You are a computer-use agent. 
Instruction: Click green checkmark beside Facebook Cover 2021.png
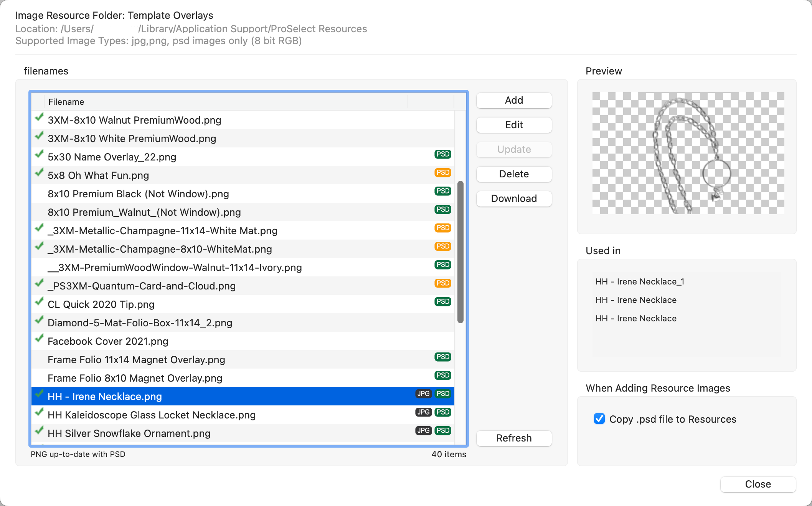39,339
